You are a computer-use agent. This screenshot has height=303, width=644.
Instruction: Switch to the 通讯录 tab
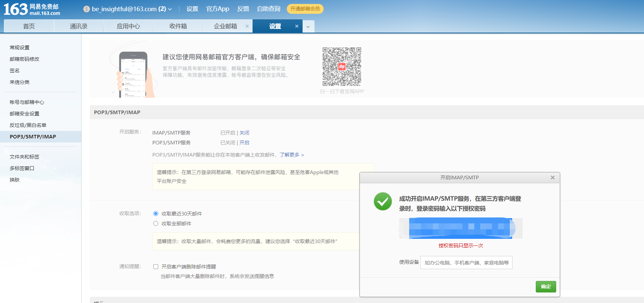pos(79,26)
